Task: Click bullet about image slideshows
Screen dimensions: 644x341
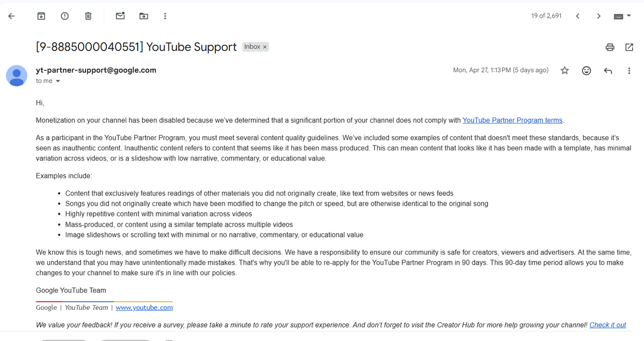Action: 214,235
